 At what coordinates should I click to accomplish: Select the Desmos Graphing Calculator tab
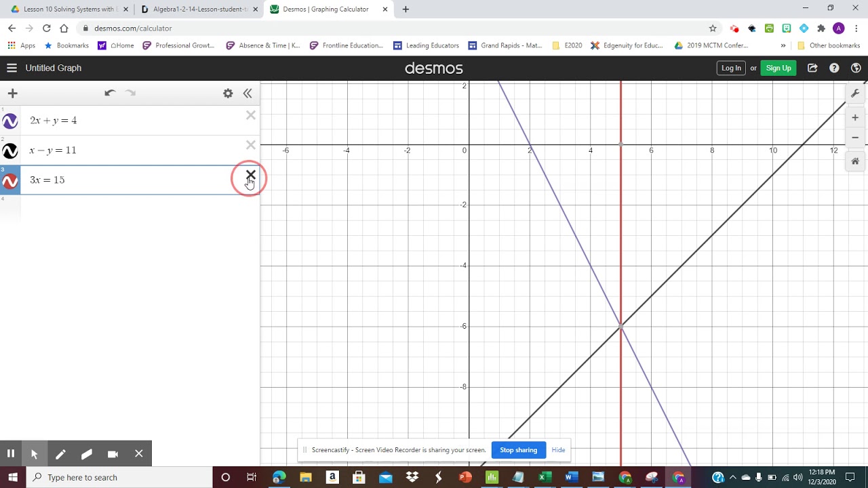tap(328, 9)
